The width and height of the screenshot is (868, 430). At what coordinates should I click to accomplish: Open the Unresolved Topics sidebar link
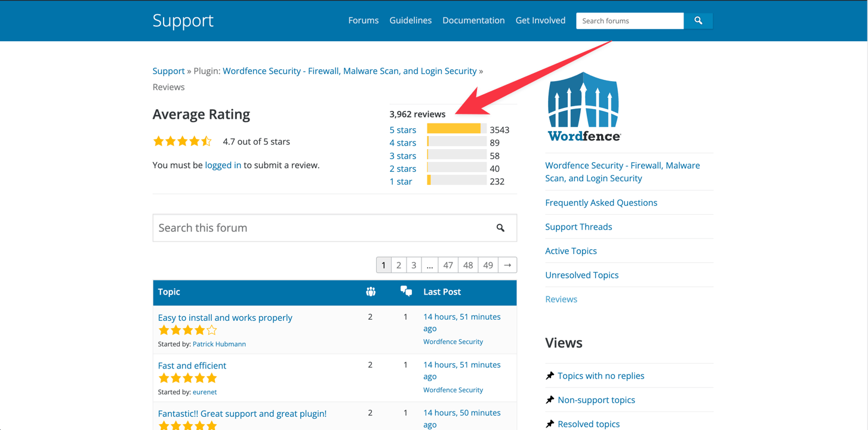[x=581, y=275]
